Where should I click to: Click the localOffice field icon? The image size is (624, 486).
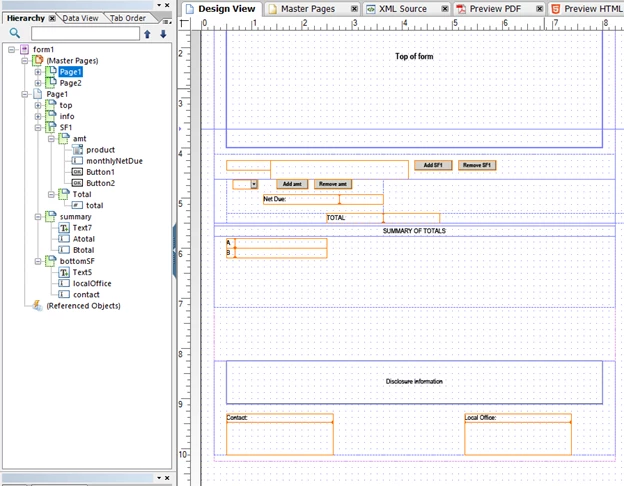(64, 283)
